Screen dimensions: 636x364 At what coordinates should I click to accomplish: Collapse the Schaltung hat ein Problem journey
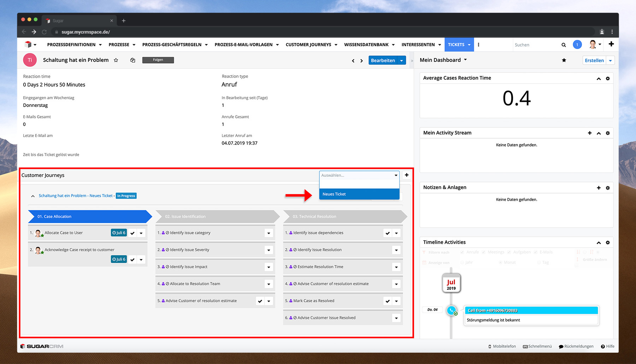coord(33,196)
